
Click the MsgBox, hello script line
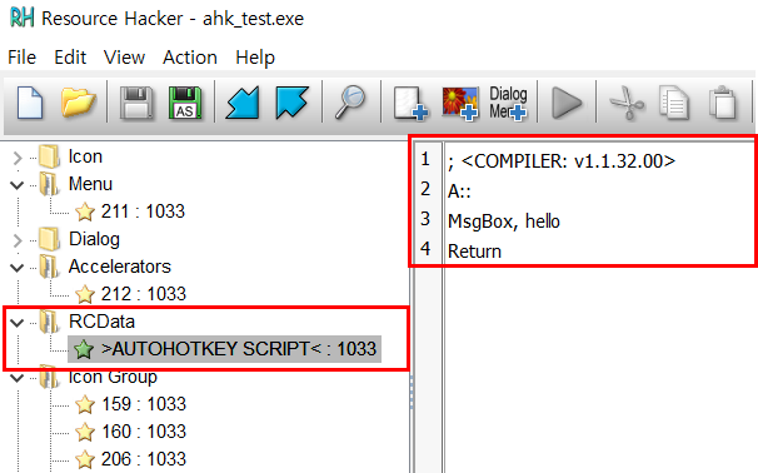(x=504, y=221)
